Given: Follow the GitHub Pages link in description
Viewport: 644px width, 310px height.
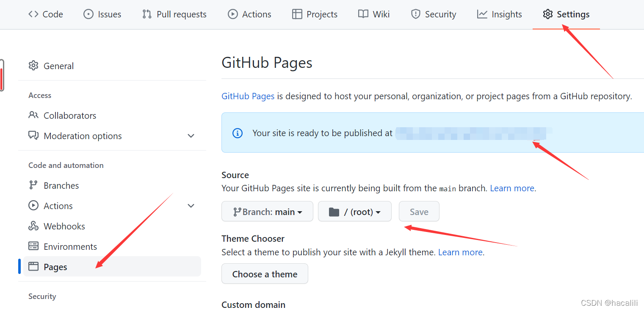Looking at the screenshot, I should point(248,96).
